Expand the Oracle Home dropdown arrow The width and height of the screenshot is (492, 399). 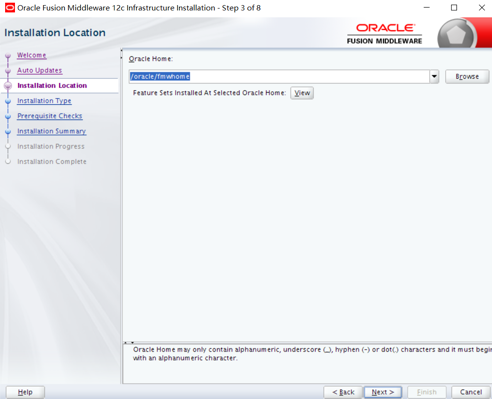434,77
